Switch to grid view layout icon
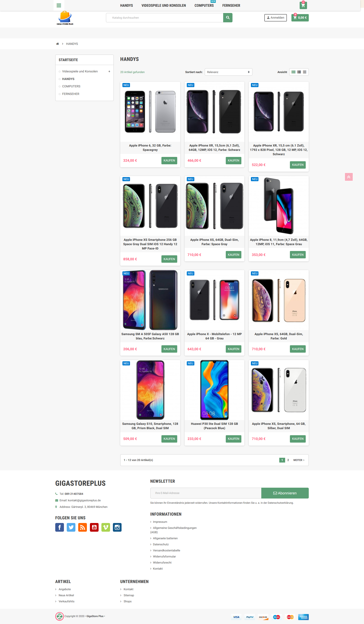 click(294, 72)
